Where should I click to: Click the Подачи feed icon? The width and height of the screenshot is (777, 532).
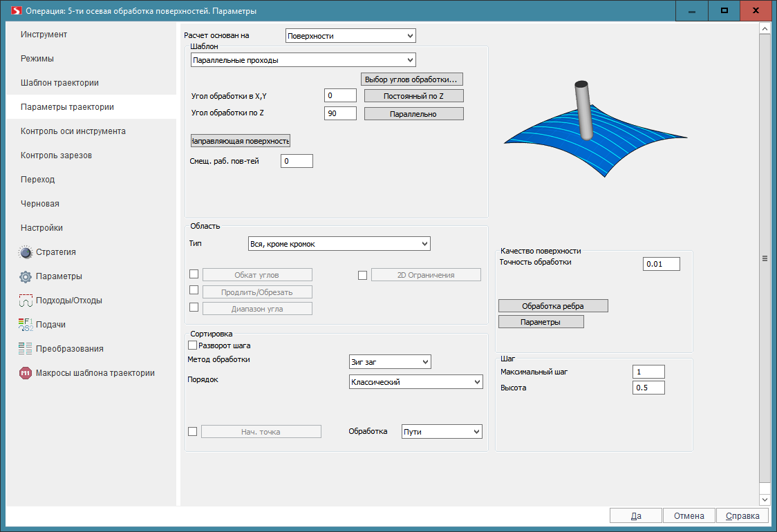(26, 325)
